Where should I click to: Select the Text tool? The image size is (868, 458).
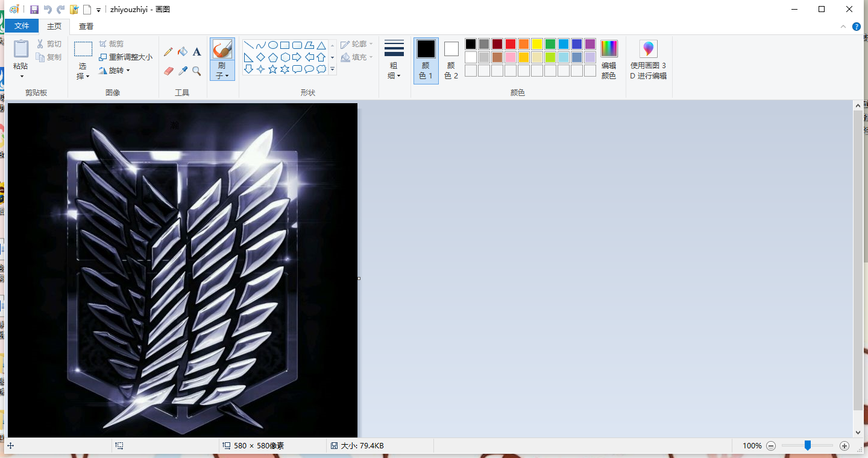point(197,52)
